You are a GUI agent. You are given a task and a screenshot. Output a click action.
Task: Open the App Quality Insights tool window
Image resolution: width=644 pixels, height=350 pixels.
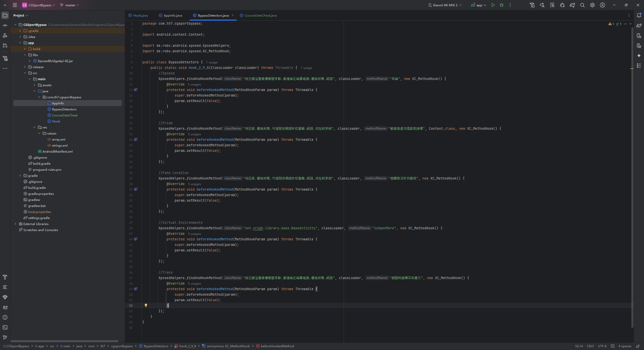click(5, 297)
